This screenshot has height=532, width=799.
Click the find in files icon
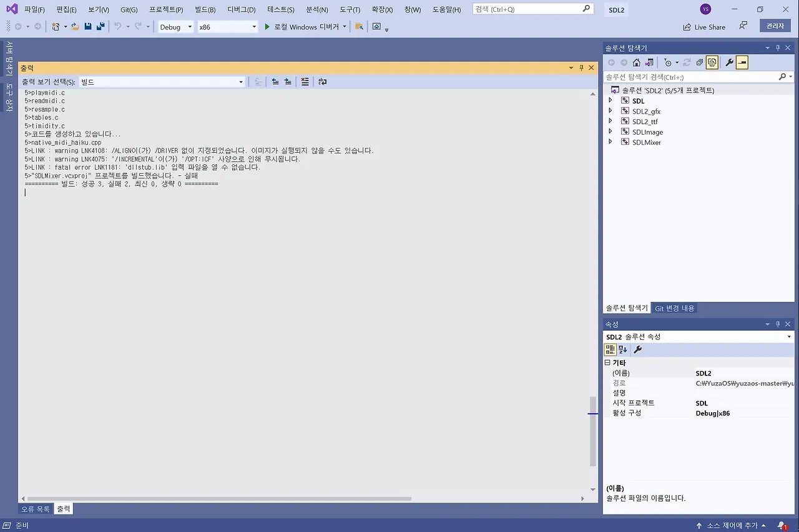tap(359, 27)
